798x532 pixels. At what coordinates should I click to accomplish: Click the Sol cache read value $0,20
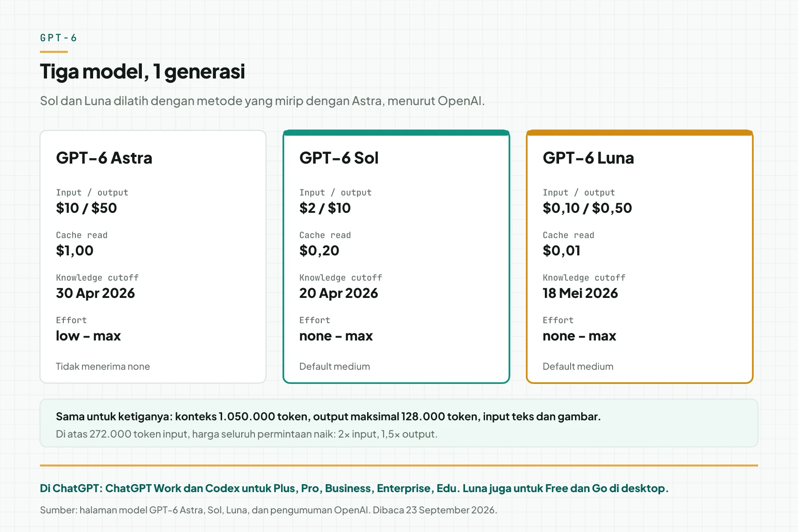pos(319,250)
